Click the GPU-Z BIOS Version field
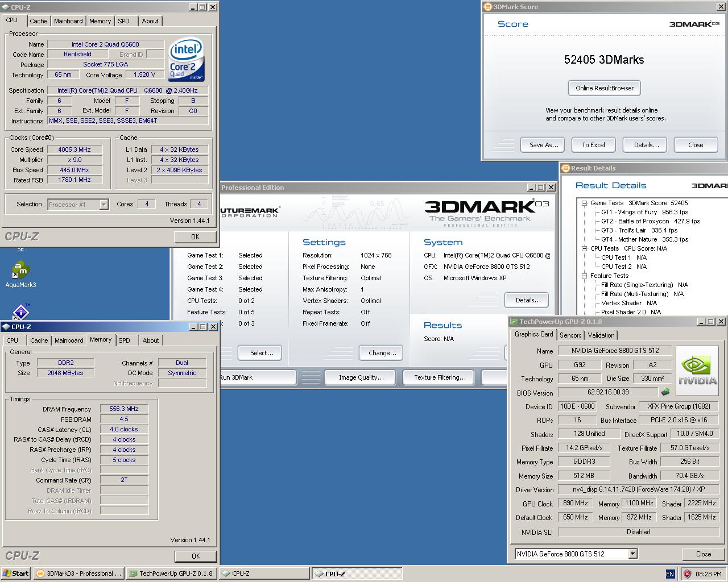The height and width of the screenshot is (582, 728). 608,392
